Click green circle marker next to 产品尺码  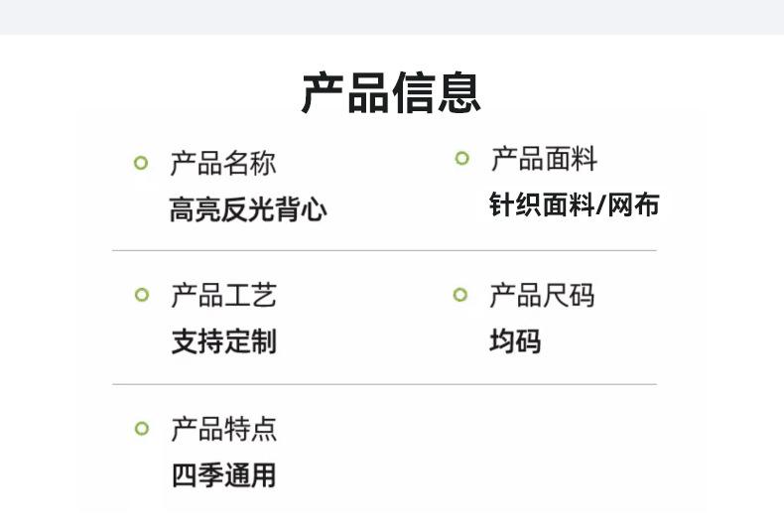(x=460, y=295)
